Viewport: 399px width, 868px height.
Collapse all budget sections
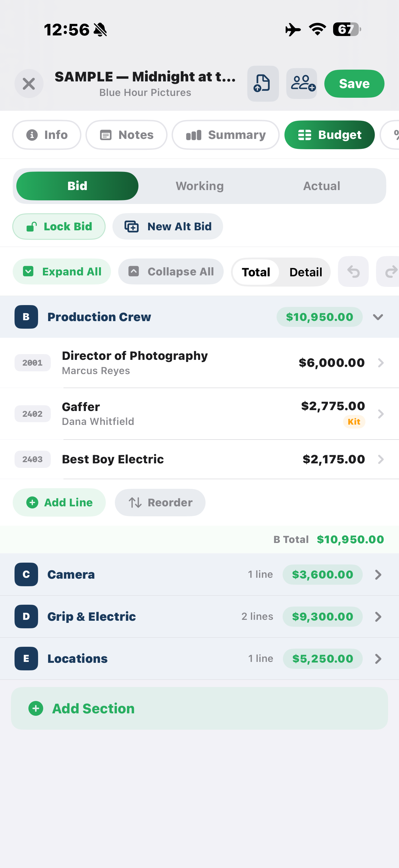[171, 271]
